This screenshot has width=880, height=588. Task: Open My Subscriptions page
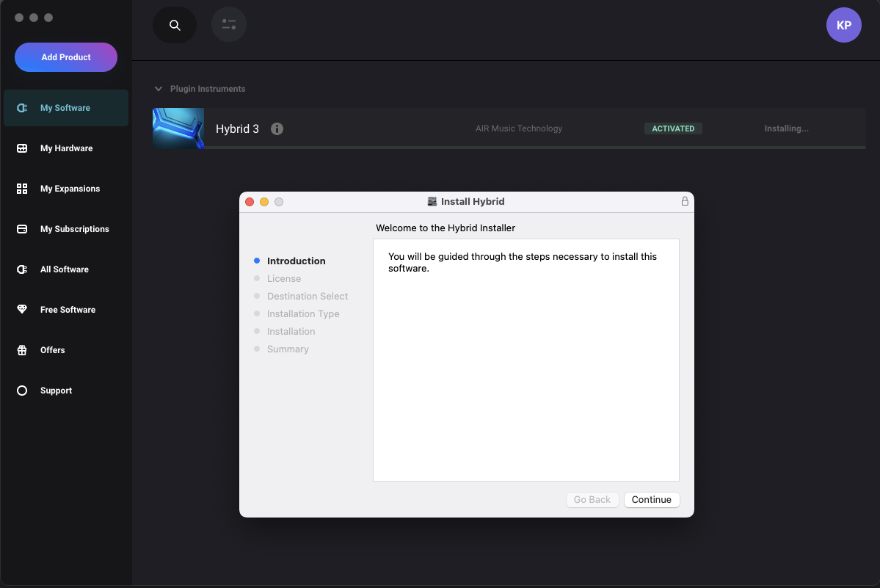point(66,229)
